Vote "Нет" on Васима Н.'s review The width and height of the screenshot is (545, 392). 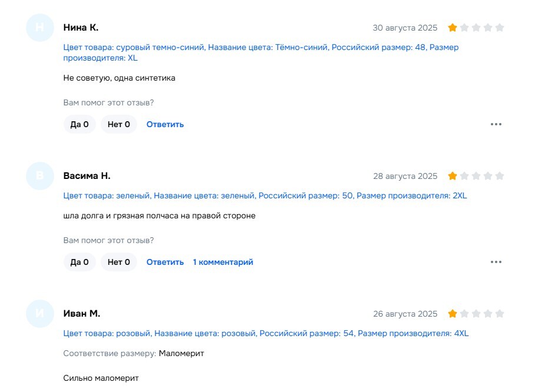tap(119, 262)
